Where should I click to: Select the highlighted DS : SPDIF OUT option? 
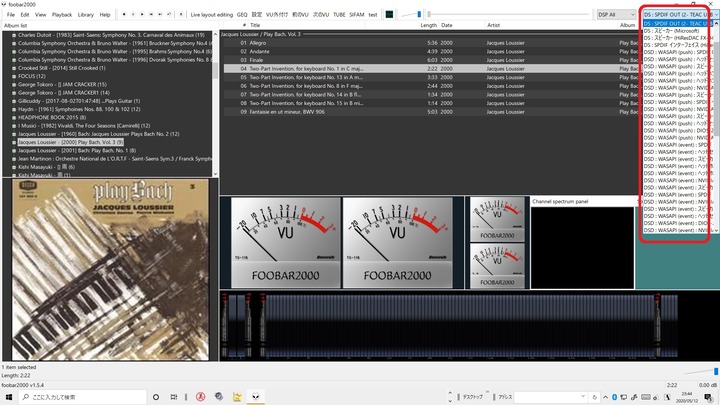click(676, 23)
